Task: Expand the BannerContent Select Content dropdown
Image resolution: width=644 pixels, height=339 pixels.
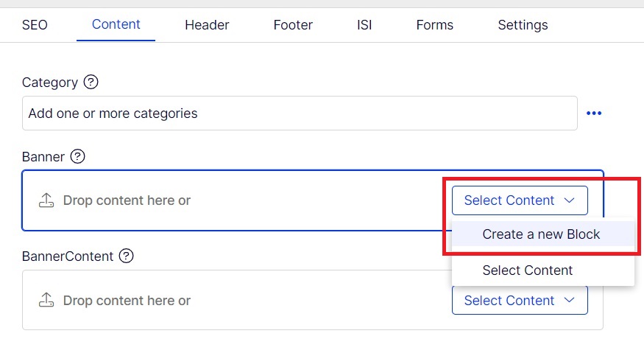Action: [x=520, y=300]
